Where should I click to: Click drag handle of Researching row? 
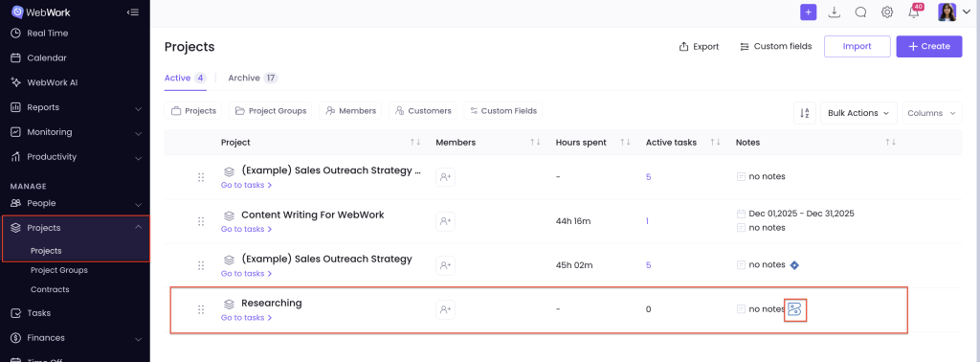[x=201, y=309]
